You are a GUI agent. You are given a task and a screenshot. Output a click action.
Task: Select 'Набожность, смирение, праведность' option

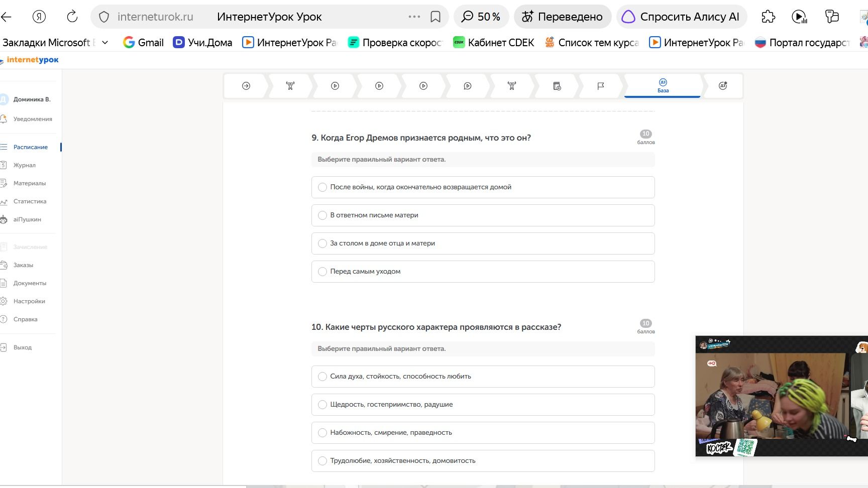click(x=483, y=433)
